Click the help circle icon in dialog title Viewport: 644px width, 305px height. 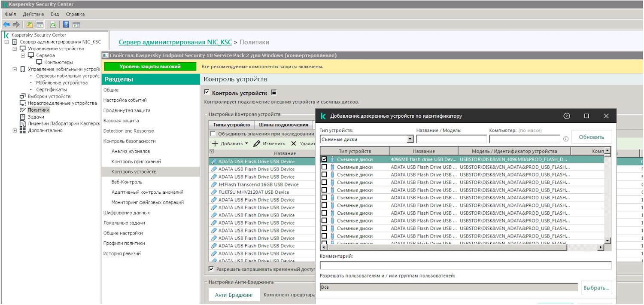(x=567, y=116)
